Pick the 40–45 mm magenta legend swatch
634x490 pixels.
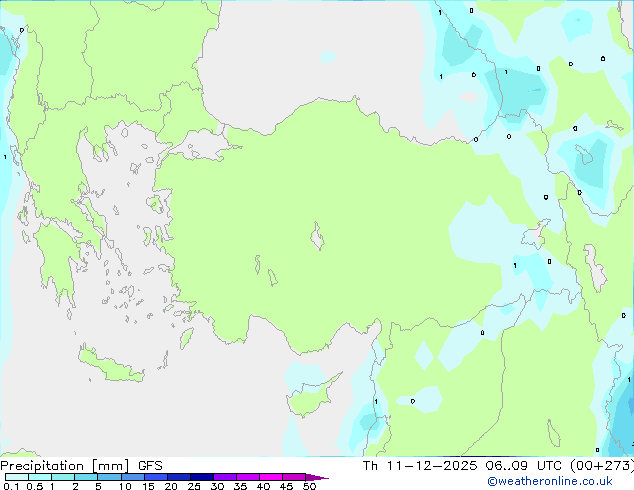pyautogui.click(x=271, y=477)
